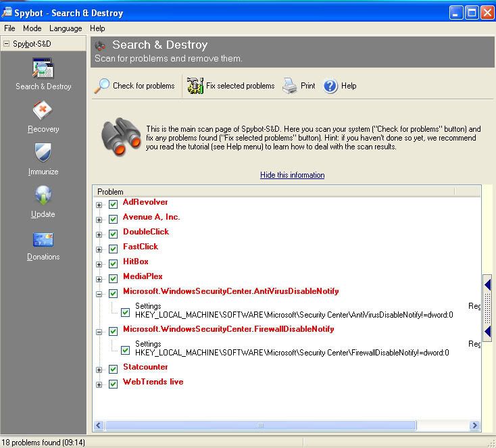The image size is (496, 448).
Task: Click the Problem column header
Action: pos(274,192)
